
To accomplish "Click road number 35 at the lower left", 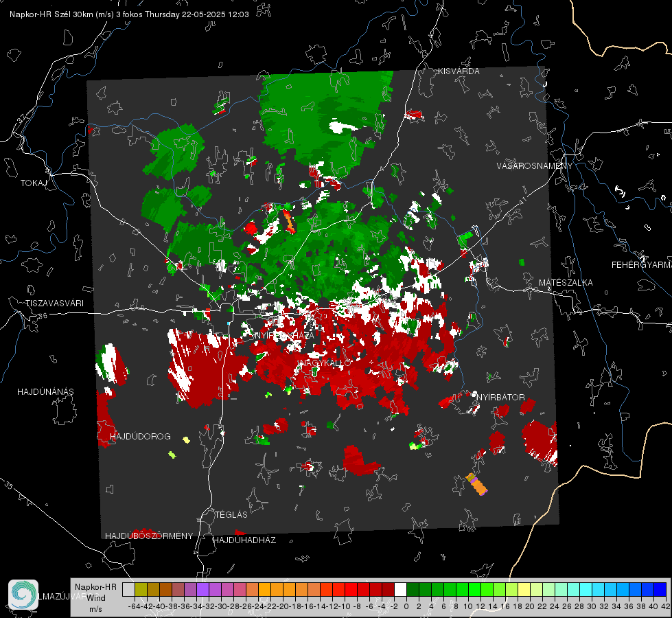I will (8, 485).
